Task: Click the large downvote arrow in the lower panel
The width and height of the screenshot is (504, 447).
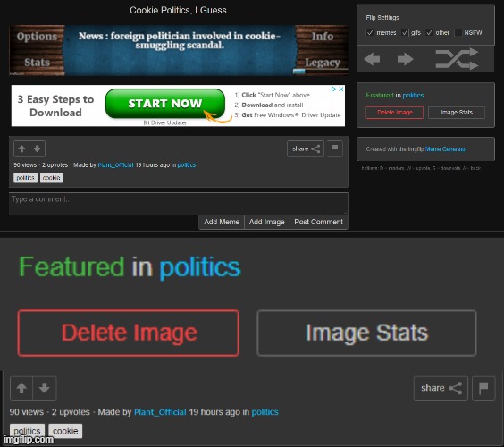Action: point(45,388)
